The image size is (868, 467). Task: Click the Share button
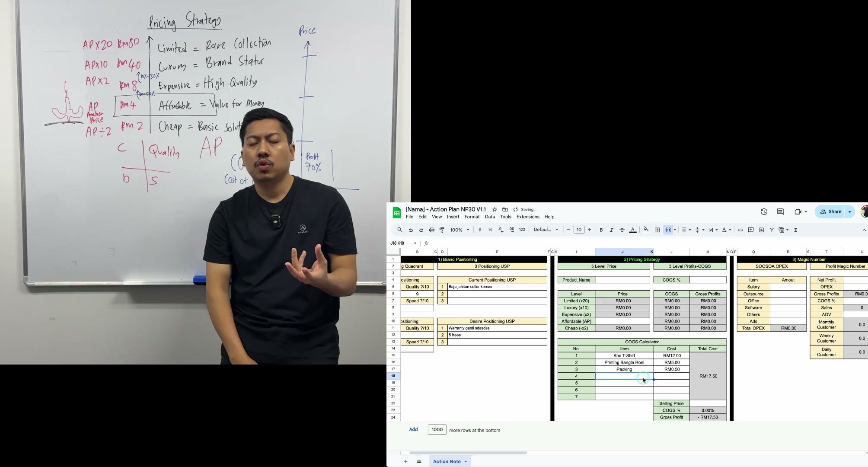[x=831, y=212]
